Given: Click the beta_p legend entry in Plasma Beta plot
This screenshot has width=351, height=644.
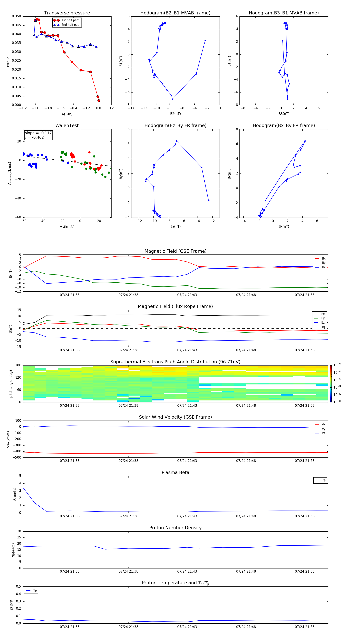Looking at the screenshot, I should (x=320, y=480).
